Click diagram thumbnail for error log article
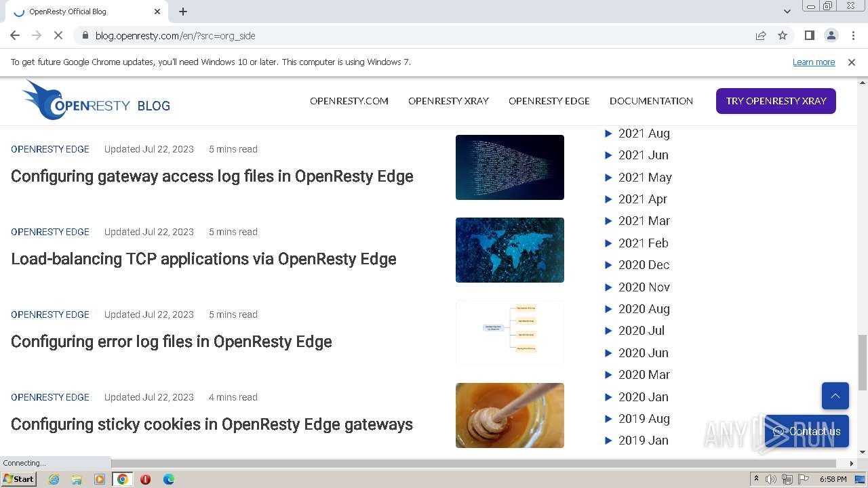 [x=510, y=333]
